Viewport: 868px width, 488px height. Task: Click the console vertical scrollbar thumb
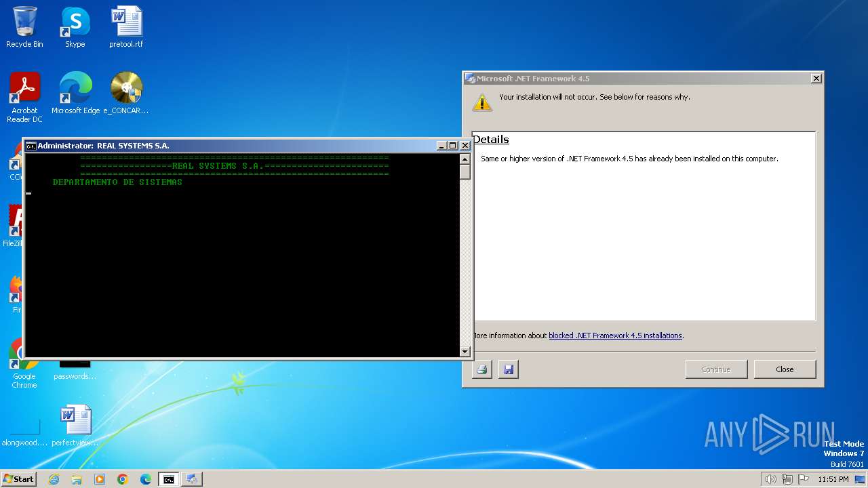coord(465,172)
